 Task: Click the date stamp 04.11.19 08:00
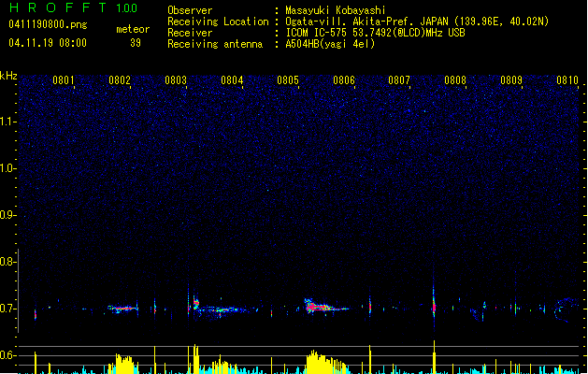click(x=48, y=43)
